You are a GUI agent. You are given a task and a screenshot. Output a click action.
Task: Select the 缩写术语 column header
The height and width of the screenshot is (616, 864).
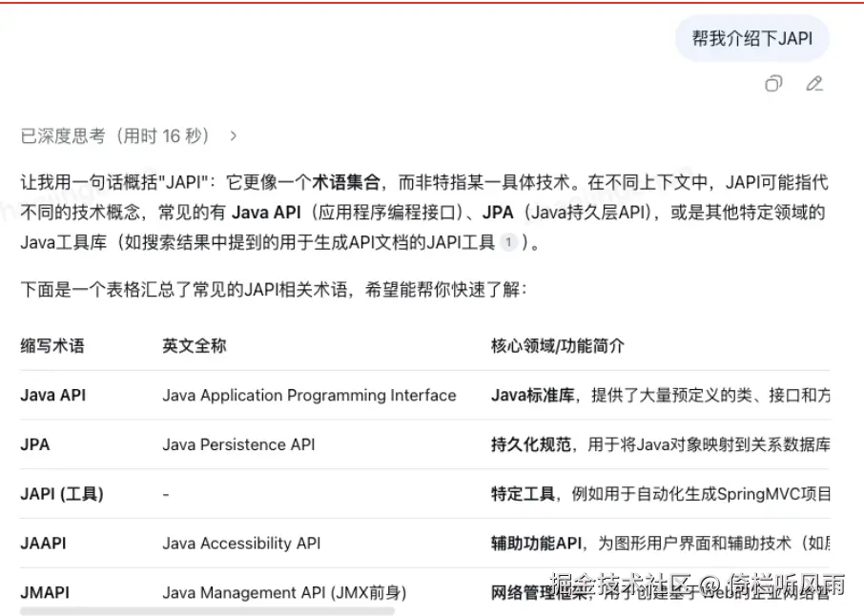coord(52,346)
